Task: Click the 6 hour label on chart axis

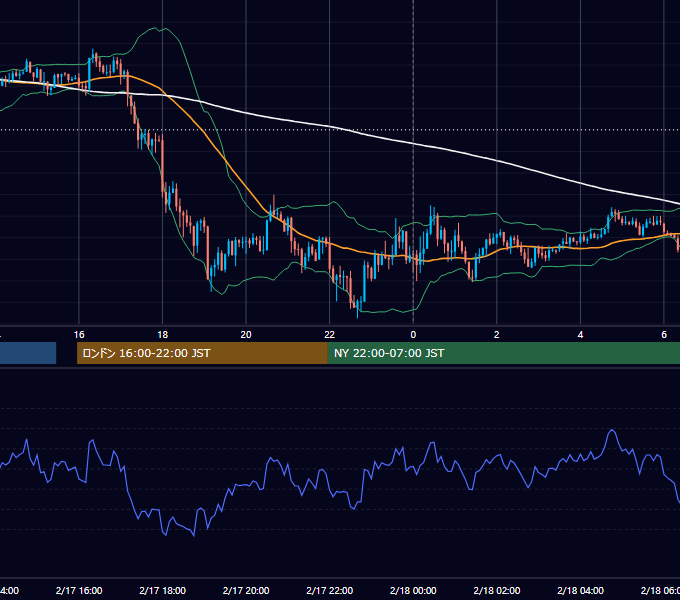Action: pyautogui.click(x=664, y=335)
